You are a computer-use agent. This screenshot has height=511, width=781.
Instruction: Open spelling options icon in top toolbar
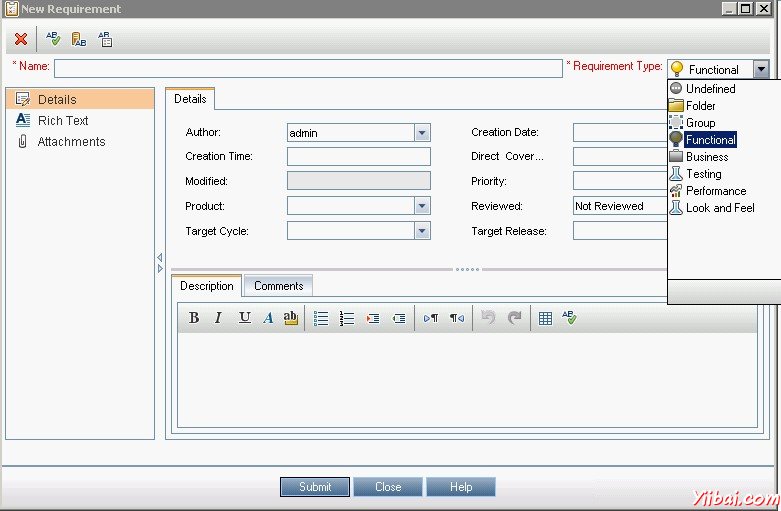coord(105,39)
